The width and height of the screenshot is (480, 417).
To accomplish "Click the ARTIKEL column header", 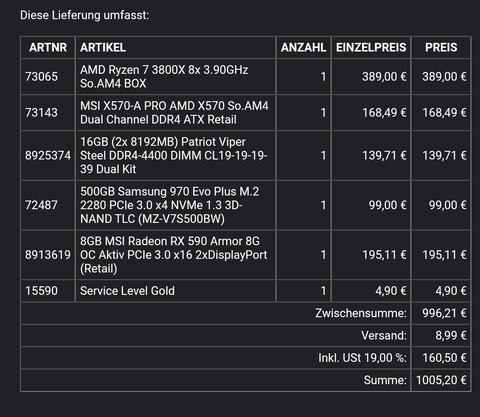I will [103, 48].
